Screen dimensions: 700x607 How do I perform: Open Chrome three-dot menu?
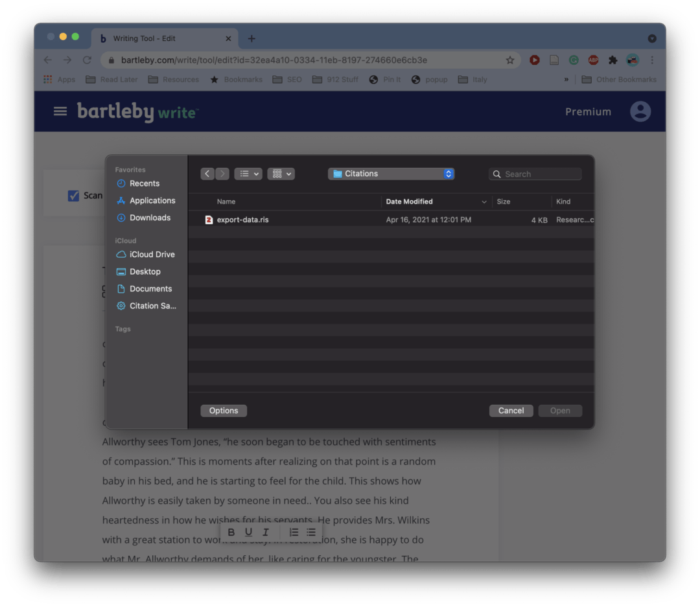pyautogui.click(x=652, y=60)
